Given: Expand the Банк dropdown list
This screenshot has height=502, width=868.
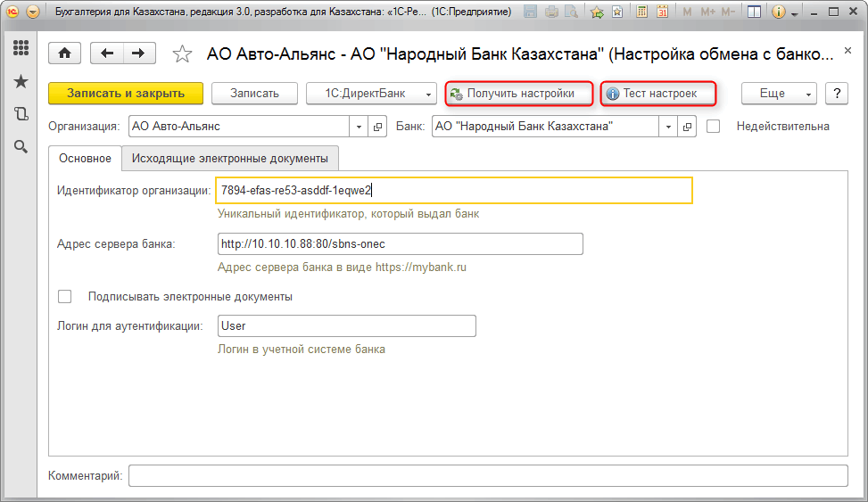Looking at the screenshot, I should tap(669, 127).
